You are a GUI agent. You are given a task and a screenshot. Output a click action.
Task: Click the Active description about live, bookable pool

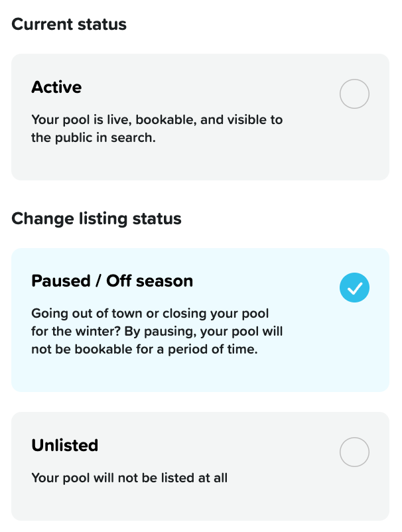tap(157, 129)
